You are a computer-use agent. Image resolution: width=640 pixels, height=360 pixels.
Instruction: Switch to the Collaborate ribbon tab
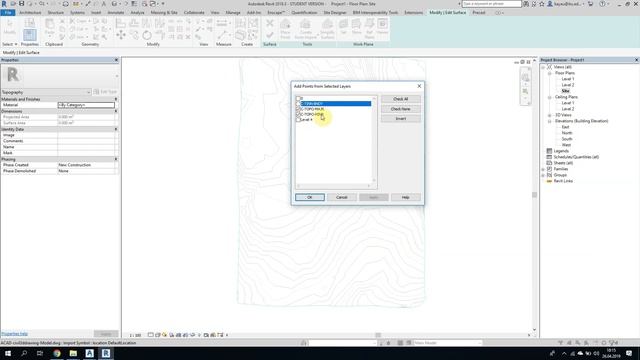click(x=194, y=13)
